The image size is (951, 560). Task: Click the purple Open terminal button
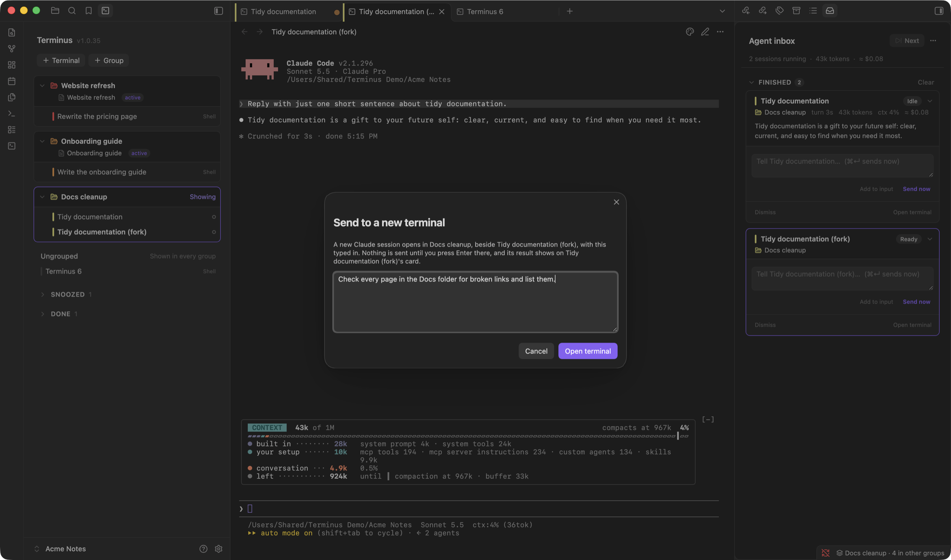[x=588, y=351]
